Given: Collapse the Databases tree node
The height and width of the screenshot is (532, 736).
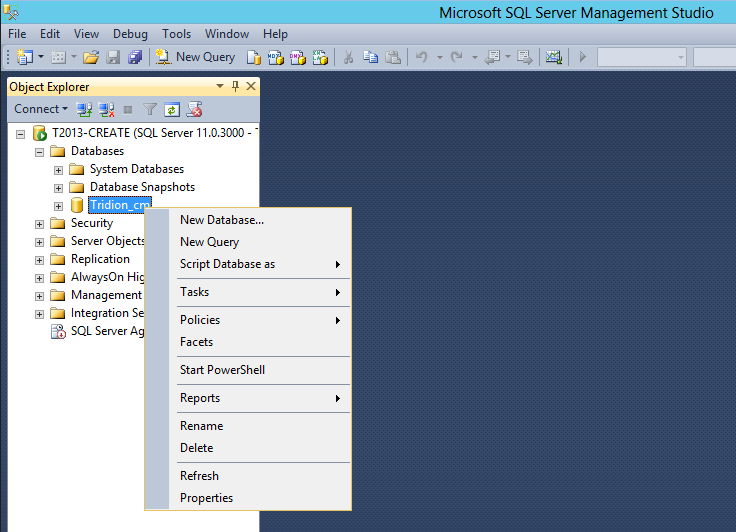Looking at the screenshot, I should (x=40, y=151).
